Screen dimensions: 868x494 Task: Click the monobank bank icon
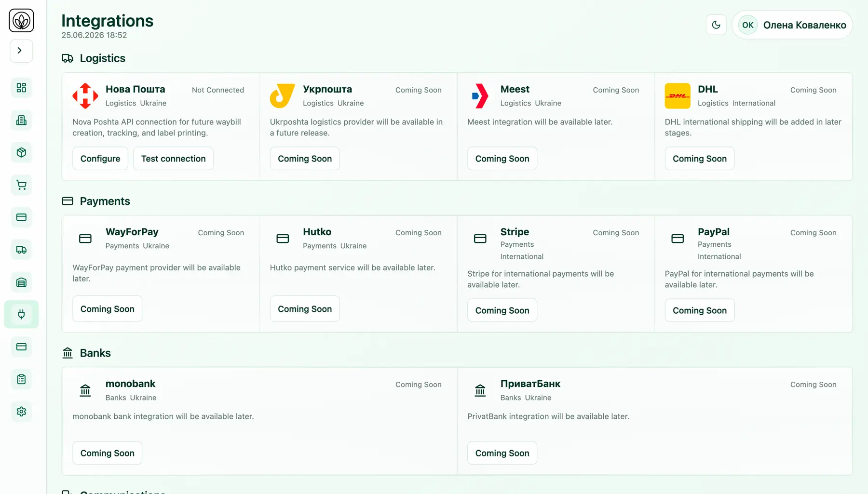[85, 390]
